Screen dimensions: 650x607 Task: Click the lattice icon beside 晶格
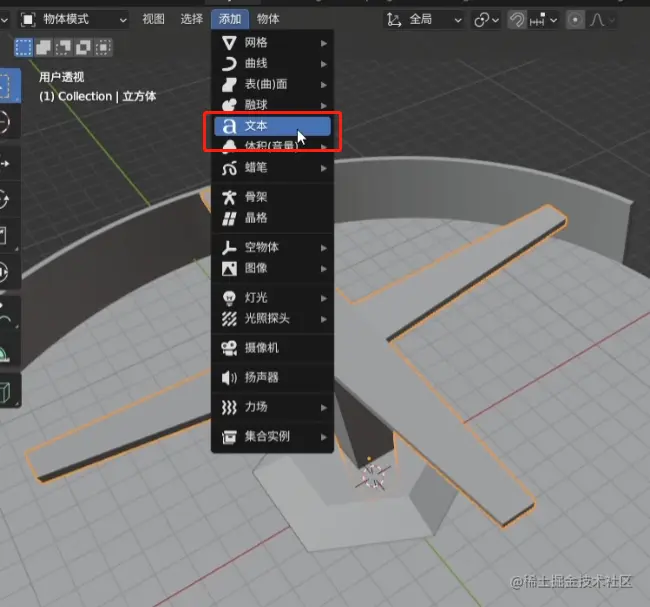pyautogui.click(x=229, y=218)
